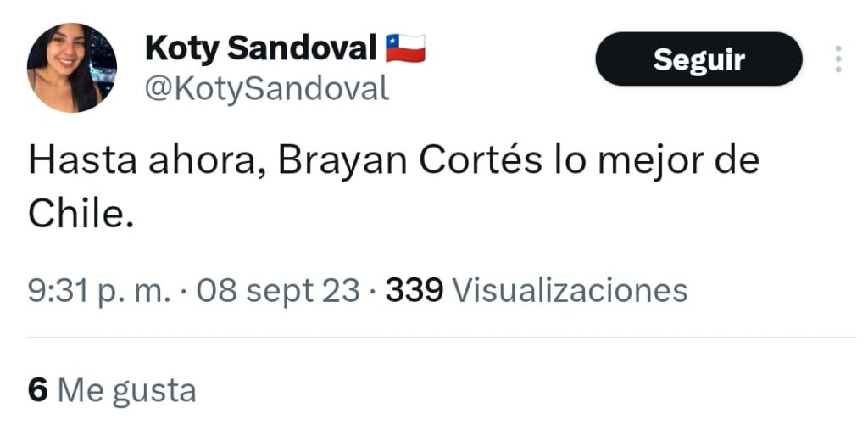
Task: Open the Koty Sandoval display name link
Action: pos(260,49)
